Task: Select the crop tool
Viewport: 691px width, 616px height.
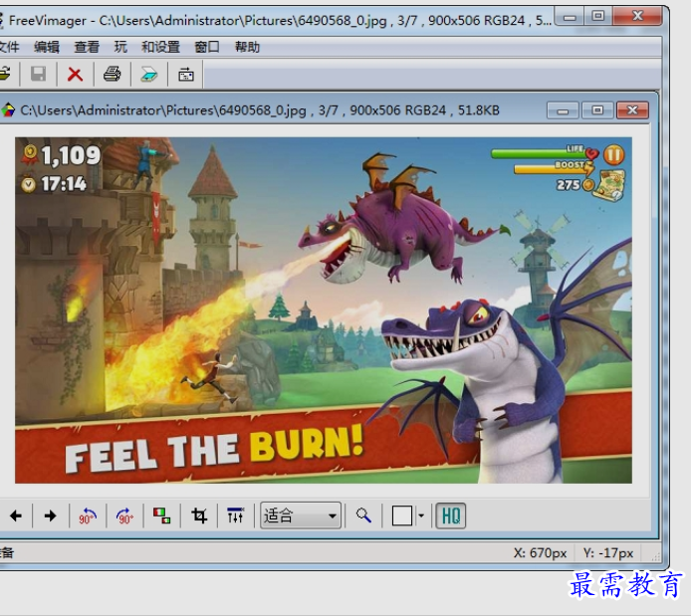Action: tap(199, 515)
